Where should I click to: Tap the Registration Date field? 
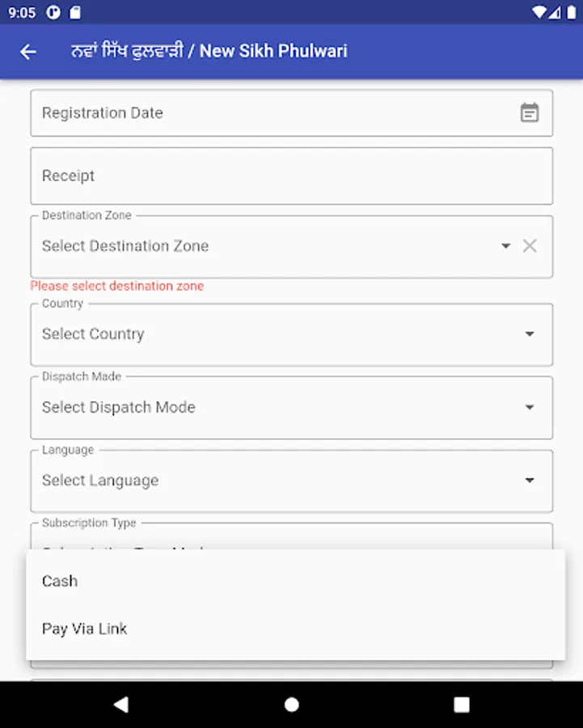(267, 113)
